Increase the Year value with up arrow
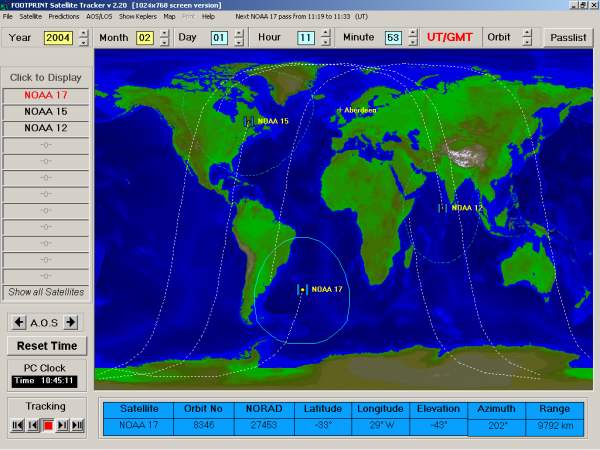 [x=83, y=33]
